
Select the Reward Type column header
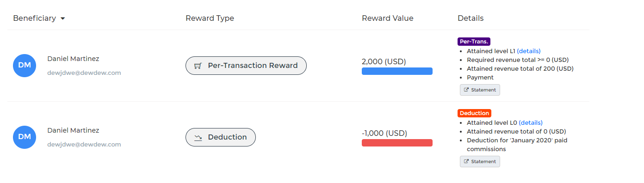click(x=210, y=18)
